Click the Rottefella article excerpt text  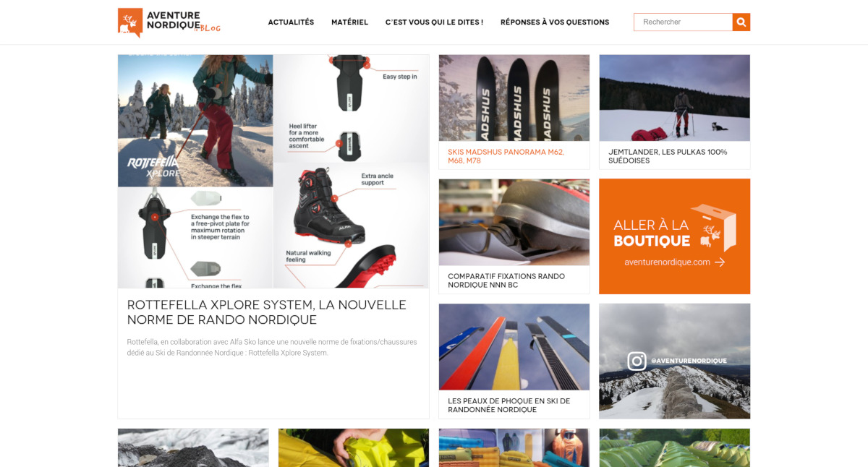272,347
